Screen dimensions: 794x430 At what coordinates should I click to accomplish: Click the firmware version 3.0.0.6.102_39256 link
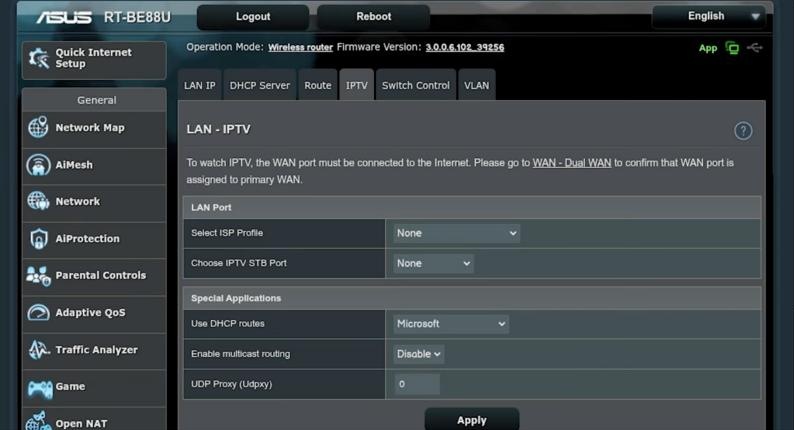coord(465,48)
